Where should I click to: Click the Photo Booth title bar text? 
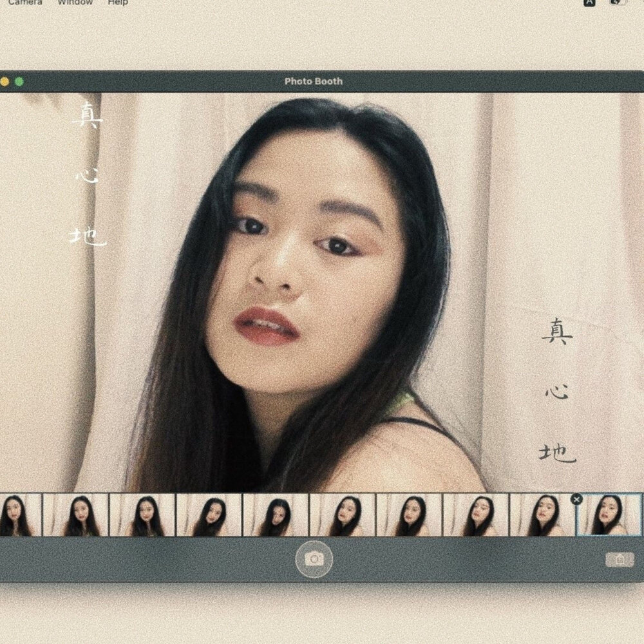[313, 81]
